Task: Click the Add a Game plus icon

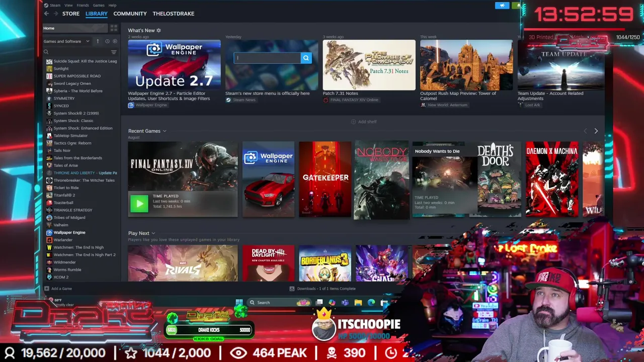Action: [x=47, y=289]
